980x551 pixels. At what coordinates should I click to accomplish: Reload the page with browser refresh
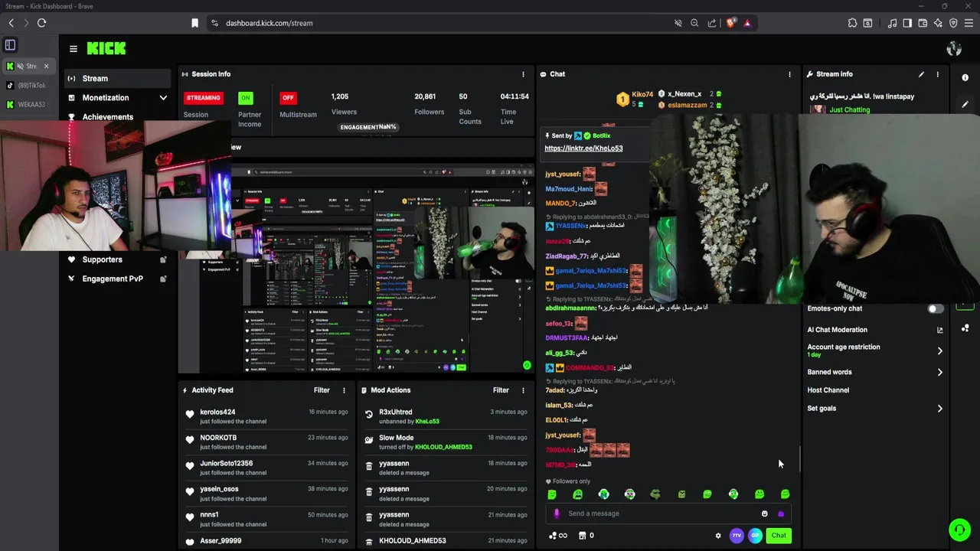click(x=41, y=23)
